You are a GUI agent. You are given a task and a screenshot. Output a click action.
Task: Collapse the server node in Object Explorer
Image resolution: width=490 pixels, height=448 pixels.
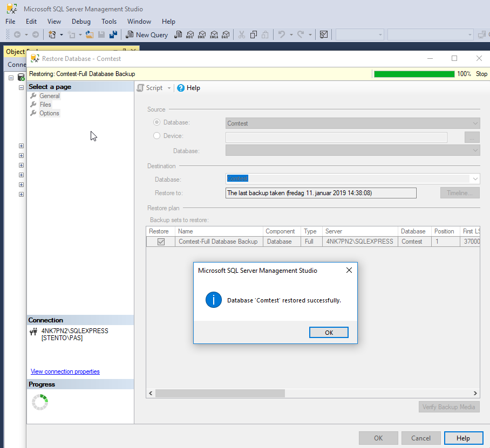point(11,78)
